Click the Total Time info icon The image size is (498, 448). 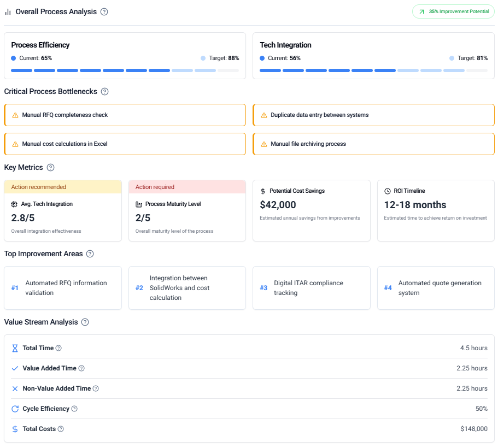click(58, 349)
